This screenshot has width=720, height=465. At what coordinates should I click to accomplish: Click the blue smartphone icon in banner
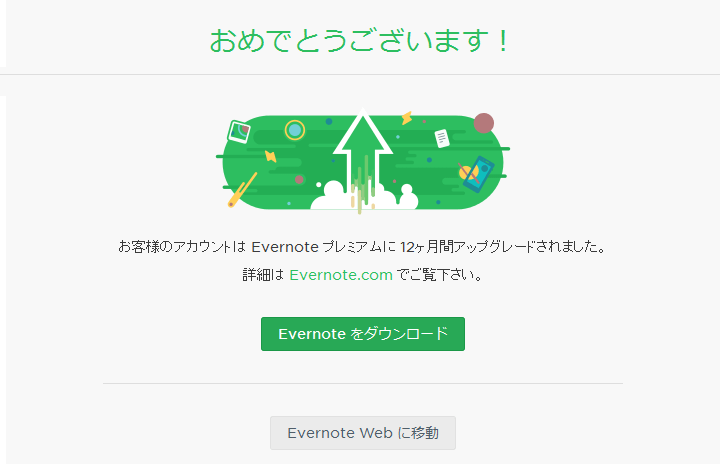click(x=478, y=174)
